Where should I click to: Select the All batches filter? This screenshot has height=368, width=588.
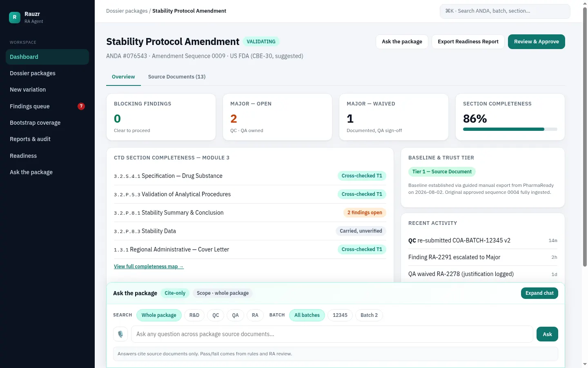point(307,315)
